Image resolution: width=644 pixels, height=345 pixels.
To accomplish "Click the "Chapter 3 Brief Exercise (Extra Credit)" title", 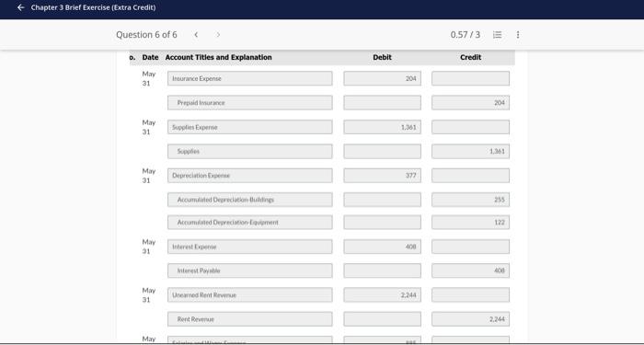I will pyautogui.click(x=93, y=7).
